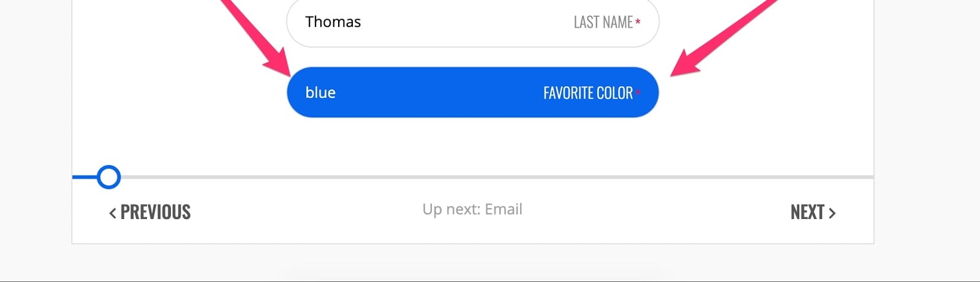Click the red asterisk after LAST NAME
Screen dimensions: 980x282
click(x=638, y=22)
